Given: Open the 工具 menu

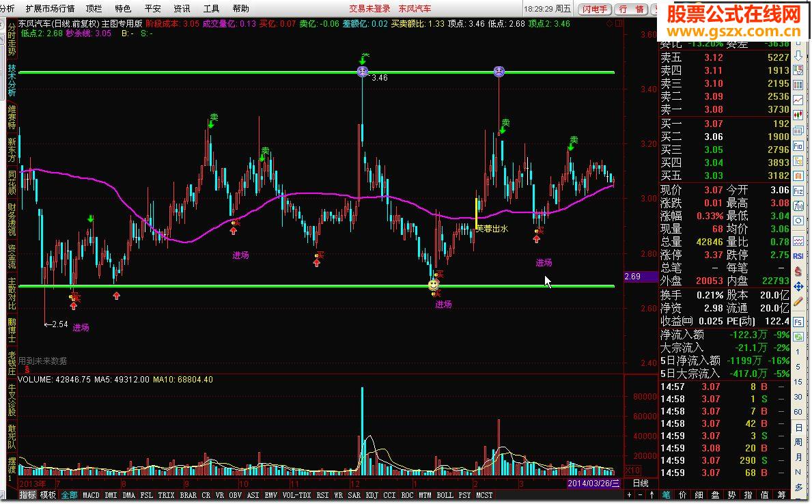Looking at the screenshot, I should (x=211, y=8).
